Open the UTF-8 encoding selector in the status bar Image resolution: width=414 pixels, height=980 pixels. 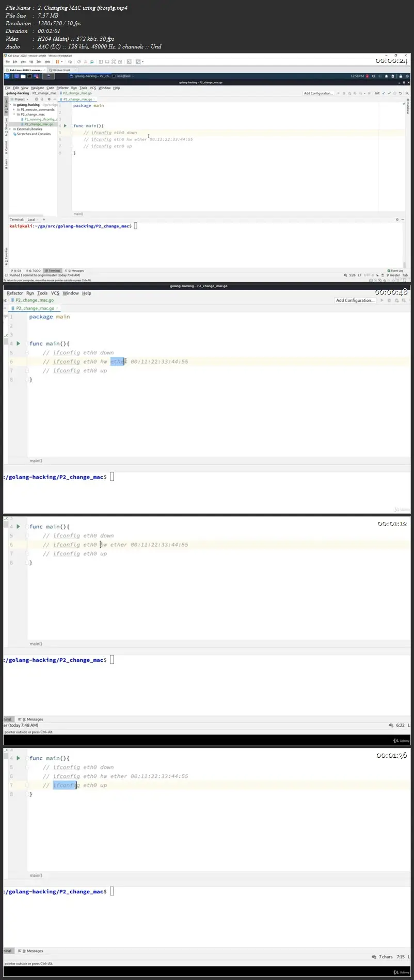(x=369, y=275)
